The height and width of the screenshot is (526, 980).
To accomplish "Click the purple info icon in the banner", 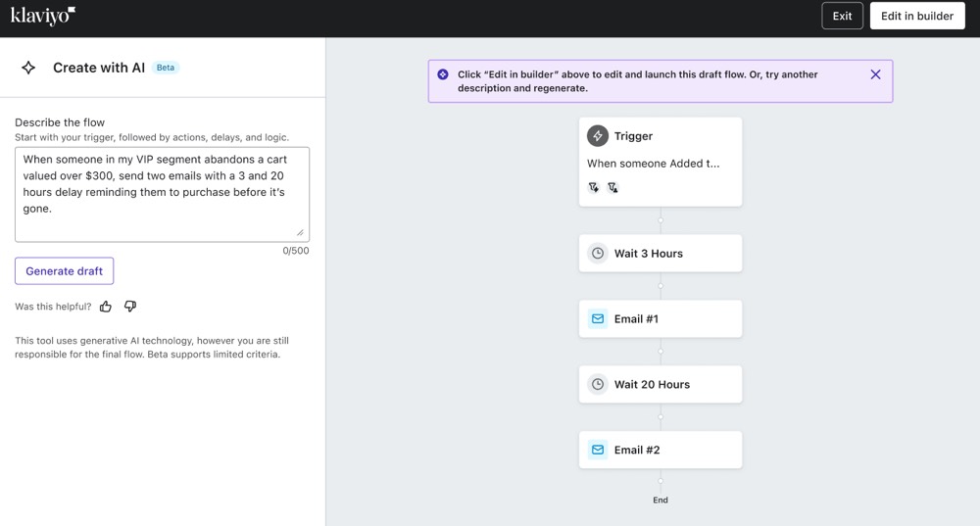I will coord(443,74).
